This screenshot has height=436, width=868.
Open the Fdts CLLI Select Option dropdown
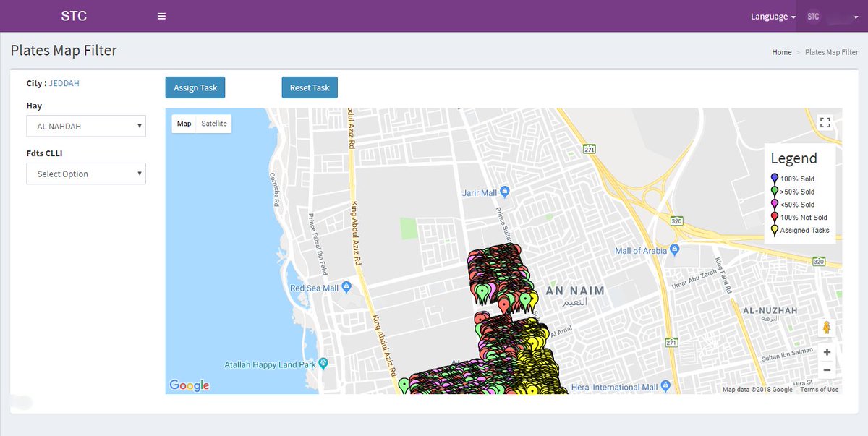tap(86, 174)
